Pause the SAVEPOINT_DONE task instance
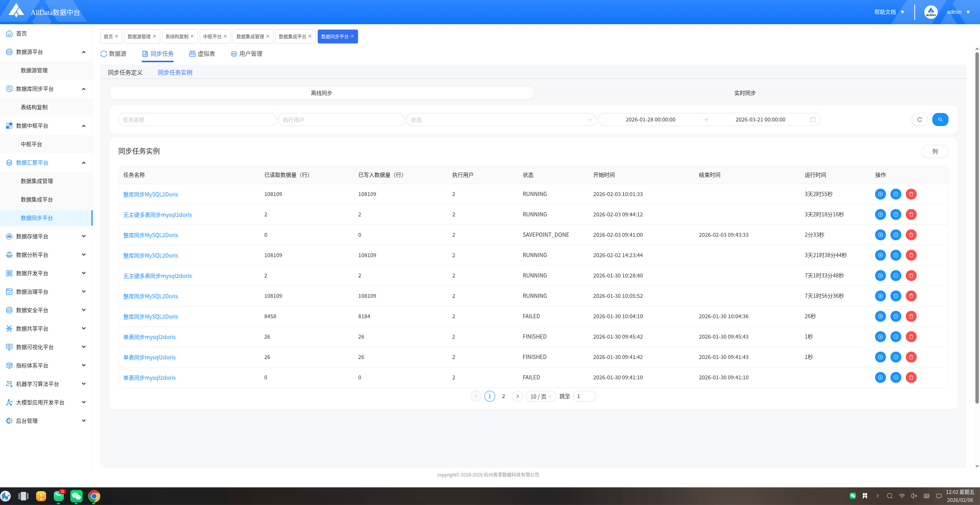980x505 pixels. click(895, 235)
